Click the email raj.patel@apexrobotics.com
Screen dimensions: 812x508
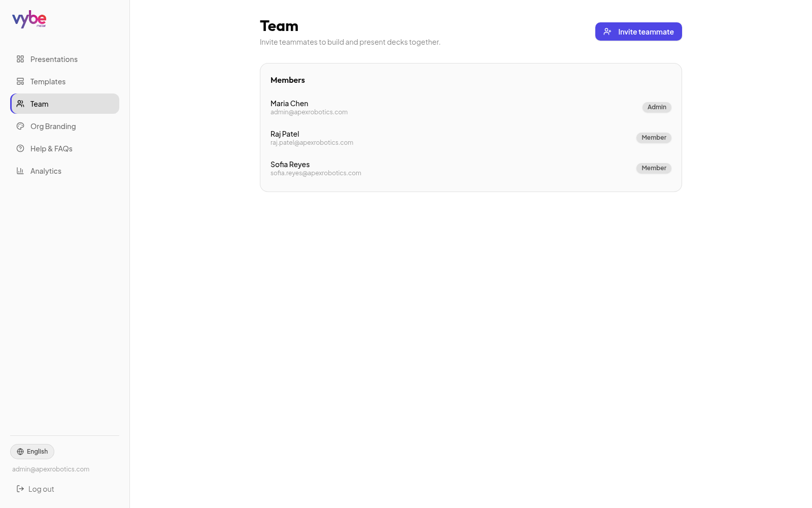[312, 143]
